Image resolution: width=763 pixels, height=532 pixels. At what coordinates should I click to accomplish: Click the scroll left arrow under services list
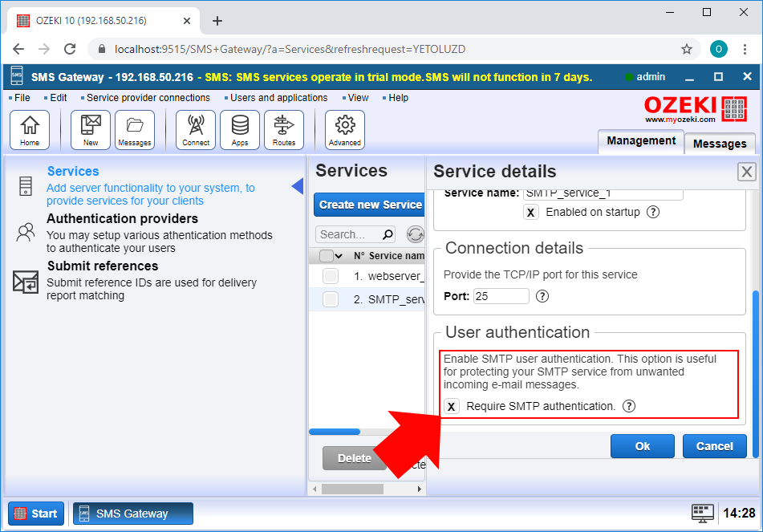point(315,489)
